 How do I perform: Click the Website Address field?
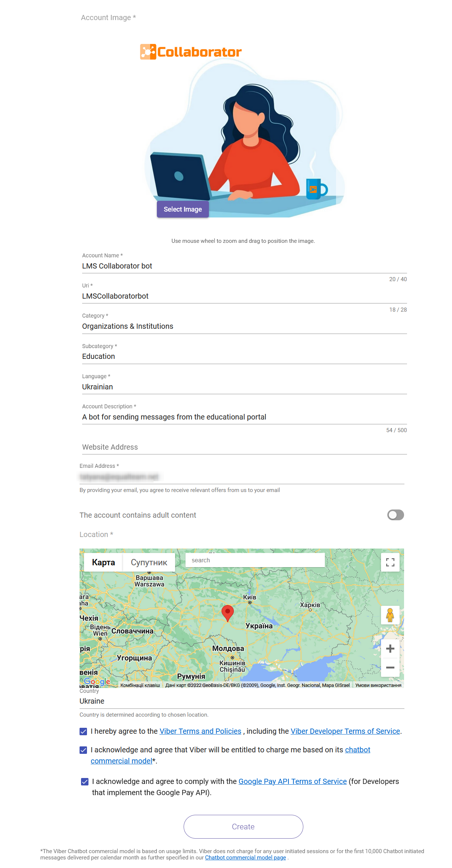click(244, 447)
